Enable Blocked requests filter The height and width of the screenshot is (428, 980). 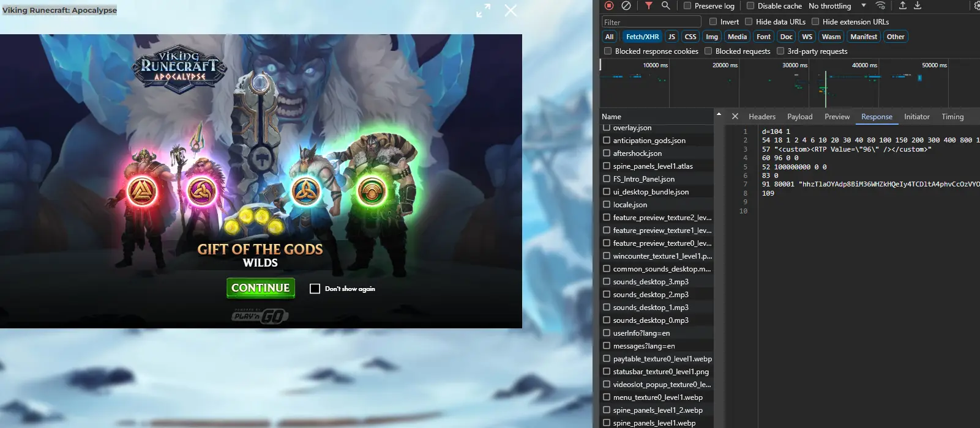(x=708, y=51)
